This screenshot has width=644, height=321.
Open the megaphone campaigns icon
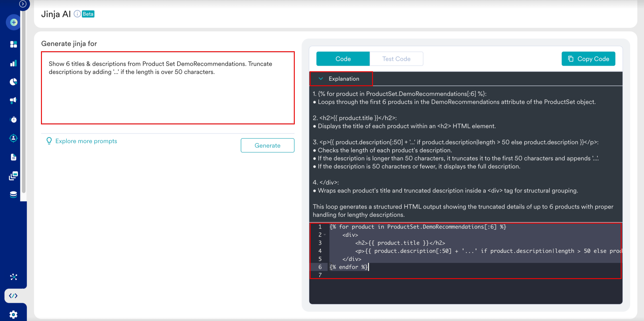pyautogui.click(x=14, y=100)
